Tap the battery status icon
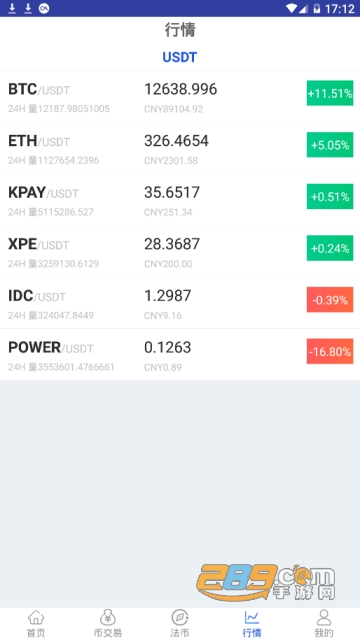Viewport: 360px width, 640px height. pos(316,8)
